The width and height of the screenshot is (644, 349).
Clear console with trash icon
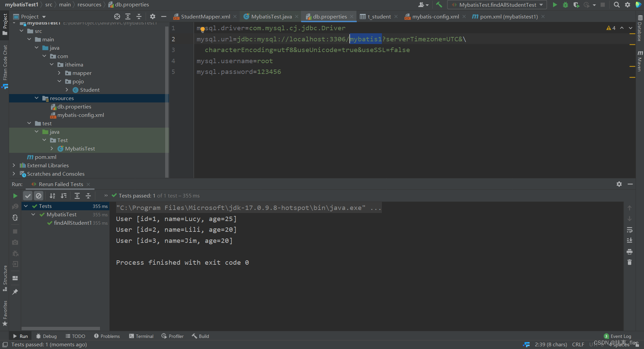click(x=630, y=262)
